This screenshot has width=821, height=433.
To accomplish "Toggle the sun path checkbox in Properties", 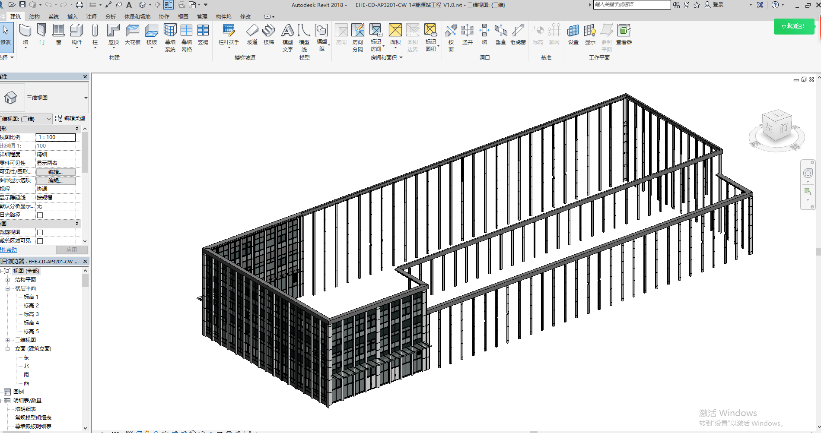I will [x=40, y=215].
